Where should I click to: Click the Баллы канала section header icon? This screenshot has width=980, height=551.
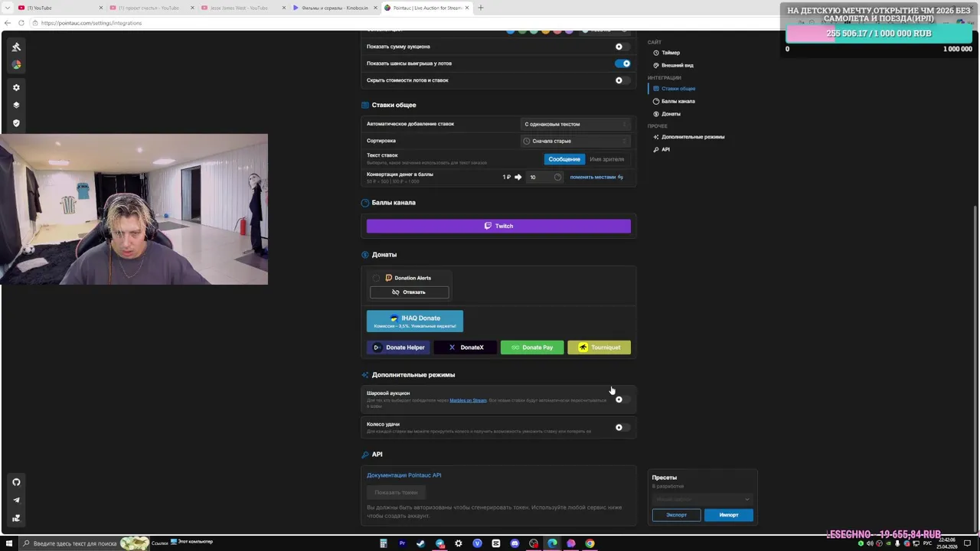click(365, 203)
